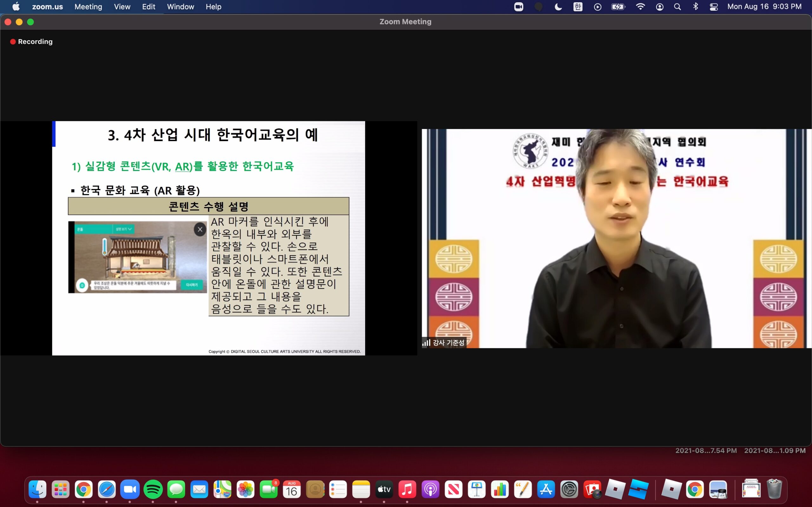Screen dimensions: 812x507
Task: Open the Meeting menu
Action: 88,7
